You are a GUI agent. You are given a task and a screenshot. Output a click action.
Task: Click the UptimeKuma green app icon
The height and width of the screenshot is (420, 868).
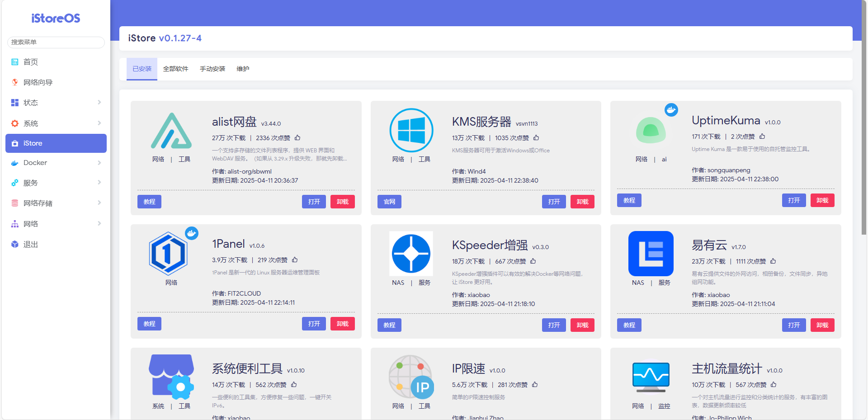tap(651, 130)
